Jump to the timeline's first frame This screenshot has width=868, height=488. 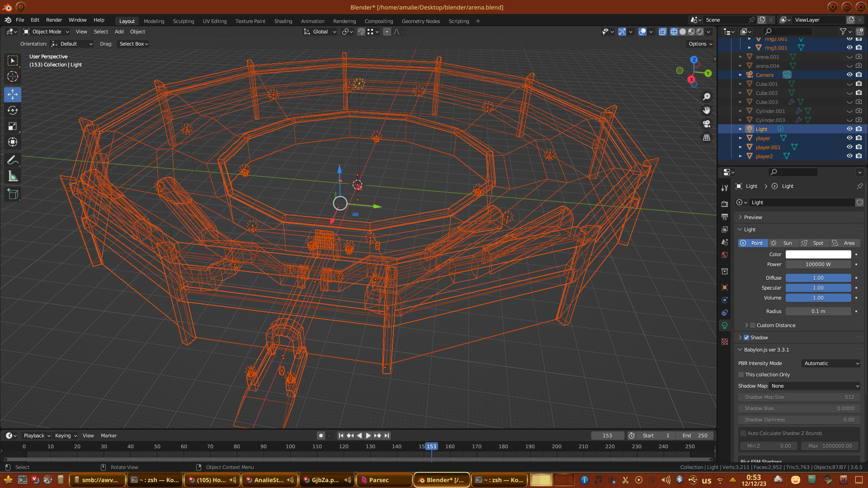tap(341, 436)
